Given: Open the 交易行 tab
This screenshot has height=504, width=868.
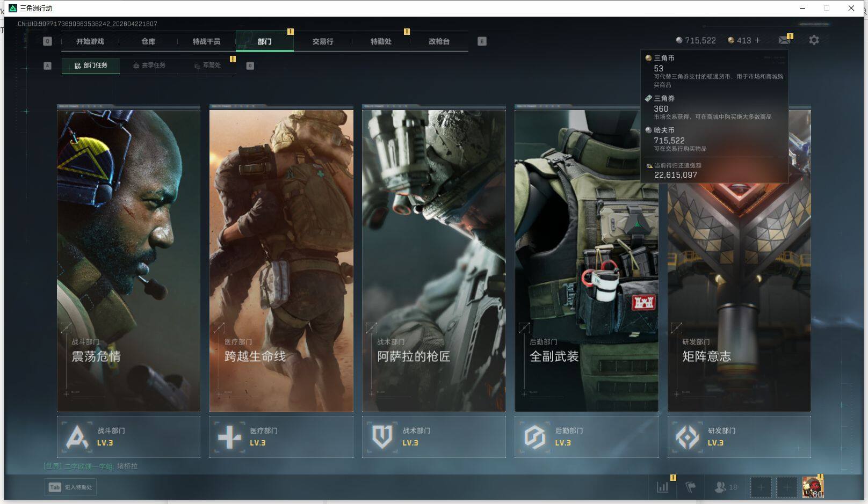Looking at the screenshot, I should (323, 41).
